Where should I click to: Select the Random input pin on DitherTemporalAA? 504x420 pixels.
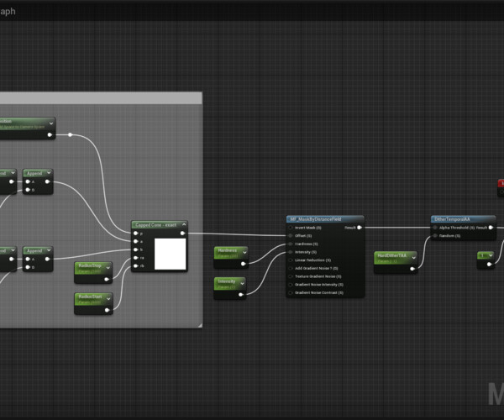435,235
